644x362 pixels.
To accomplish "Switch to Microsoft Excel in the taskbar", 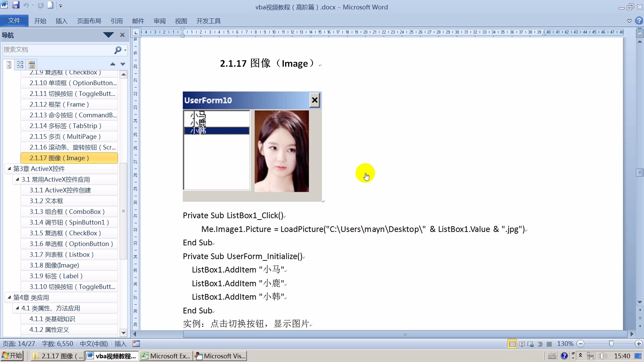I will pos(165,356).
